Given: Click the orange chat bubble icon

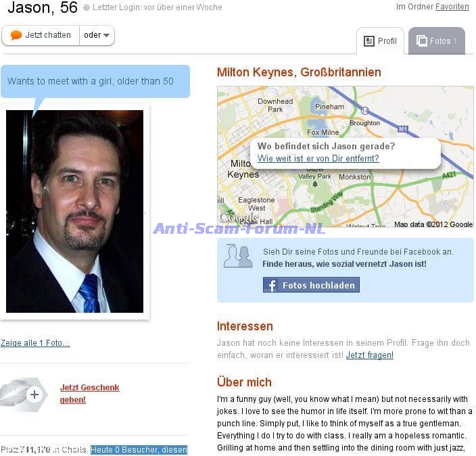Looking at the screenshot, I should click(x=16, y=35).
